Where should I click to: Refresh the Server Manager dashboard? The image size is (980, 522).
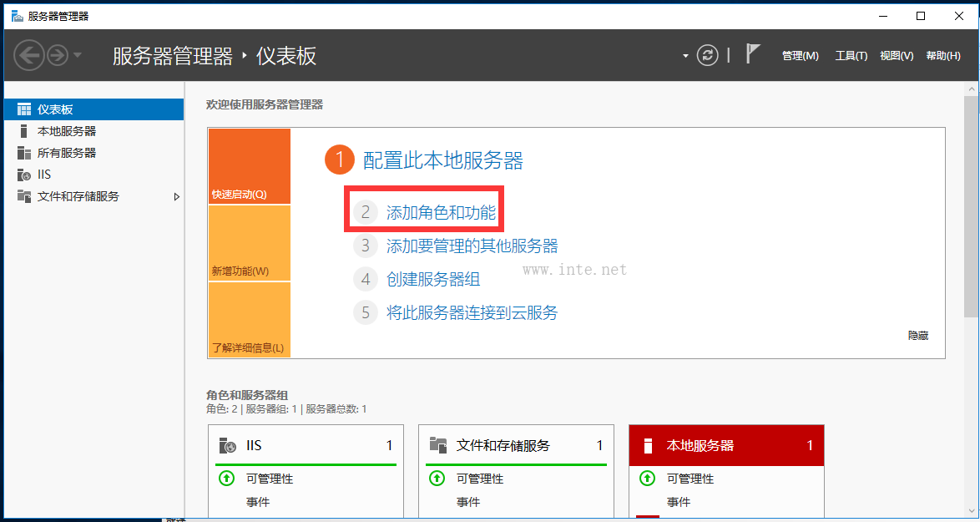coord(707,55)
